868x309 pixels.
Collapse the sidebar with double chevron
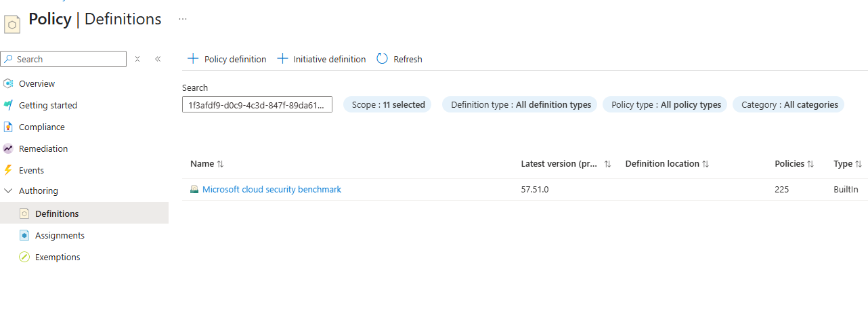158,59
